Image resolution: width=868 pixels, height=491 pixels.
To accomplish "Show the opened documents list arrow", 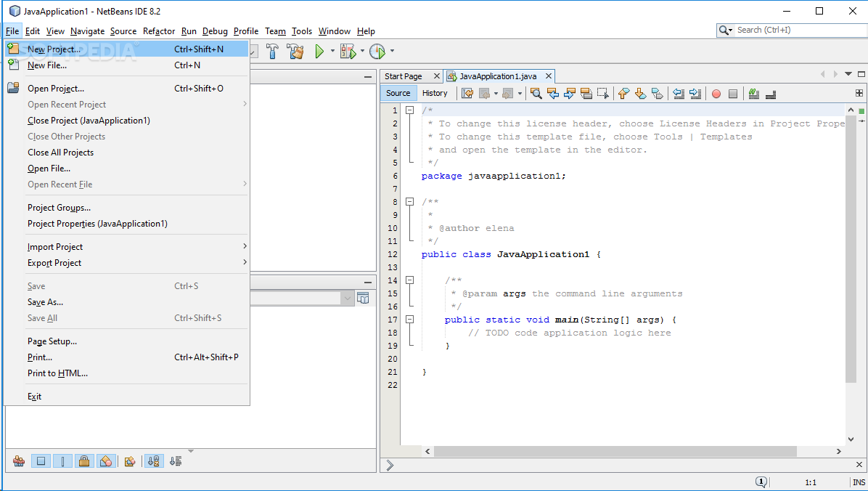I will pos(848,73).
